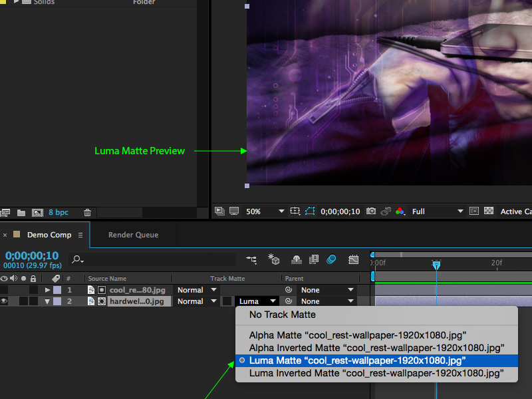Open the Luma track matte dropdown
Image resolution: width=532 pixels, height=399 pixels.
257,301
